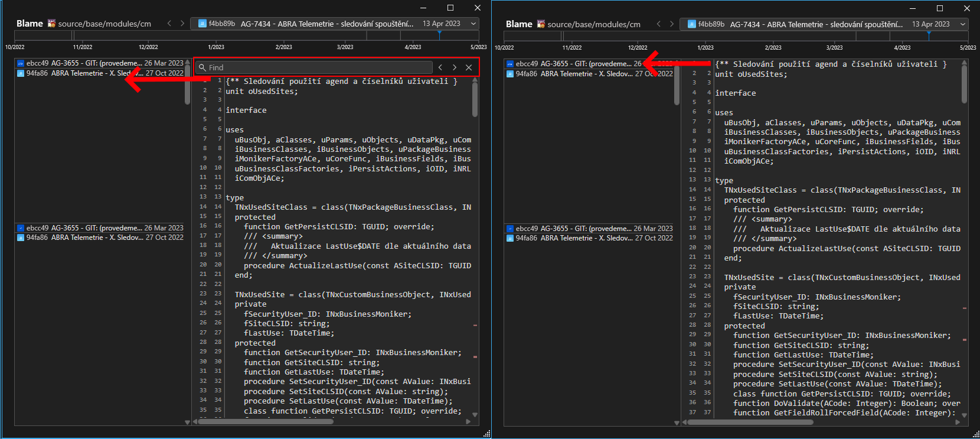Image resolution: width=980 pixels, height=439 pixels.
Task: Go to next find match in left window
Action: point(455,67)
